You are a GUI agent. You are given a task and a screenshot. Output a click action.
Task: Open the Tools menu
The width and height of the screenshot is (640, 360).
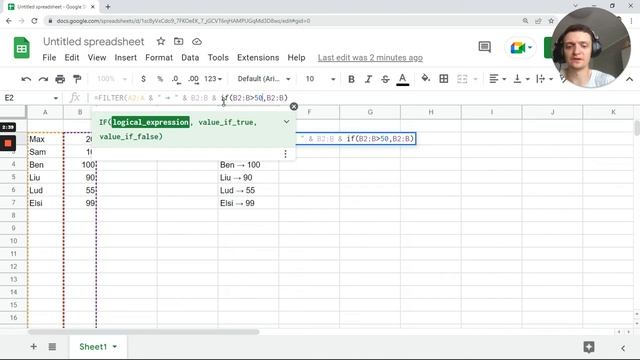coord(218,58)
